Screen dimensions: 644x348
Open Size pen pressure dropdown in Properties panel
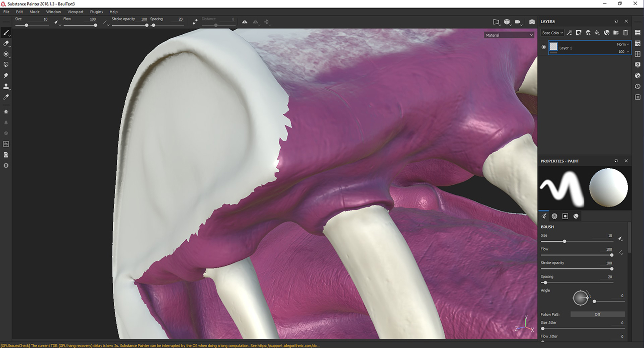(621, 239)
